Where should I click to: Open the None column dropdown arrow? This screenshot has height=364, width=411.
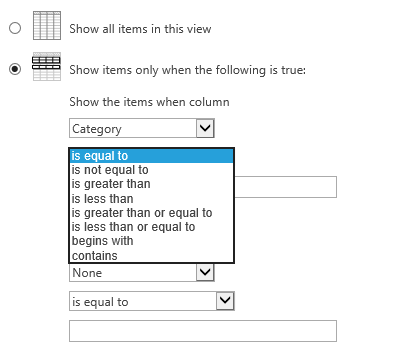tap(205, 272)
